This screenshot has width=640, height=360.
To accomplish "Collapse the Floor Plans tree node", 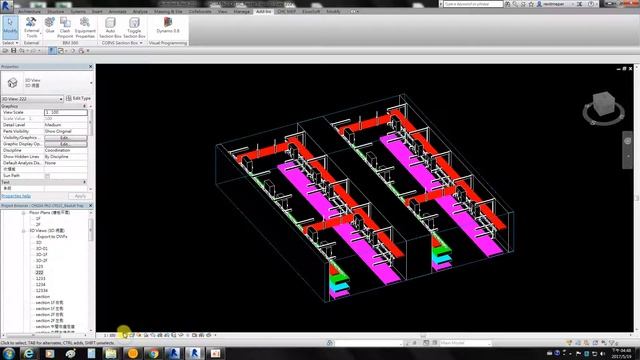I will tap(23, 213).
